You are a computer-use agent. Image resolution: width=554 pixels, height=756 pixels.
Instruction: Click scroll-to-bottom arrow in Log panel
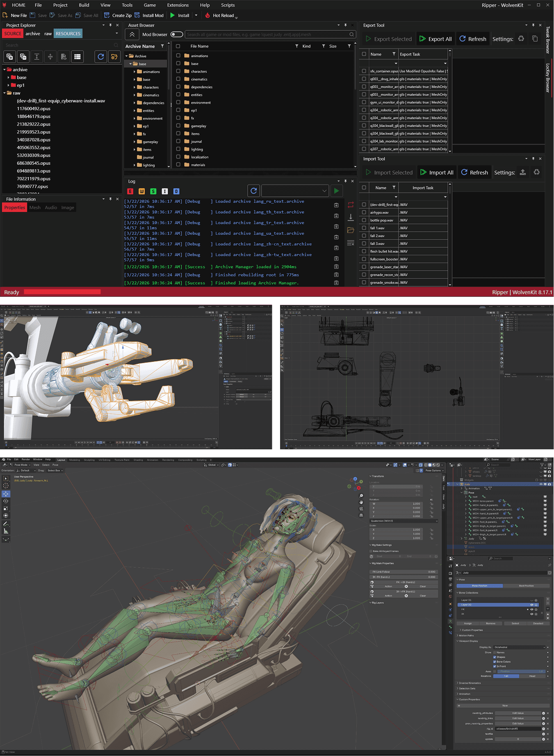click(351, 217)
